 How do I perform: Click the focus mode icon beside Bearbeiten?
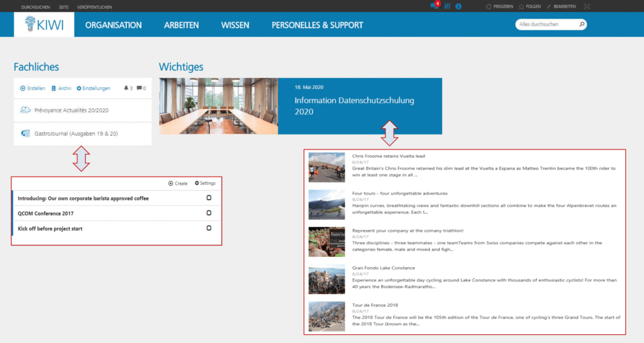pos(587,6)
